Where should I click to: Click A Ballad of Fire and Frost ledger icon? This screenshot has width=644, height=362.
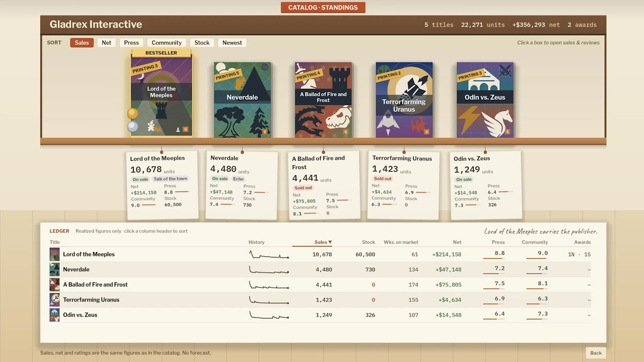point(55,284)
